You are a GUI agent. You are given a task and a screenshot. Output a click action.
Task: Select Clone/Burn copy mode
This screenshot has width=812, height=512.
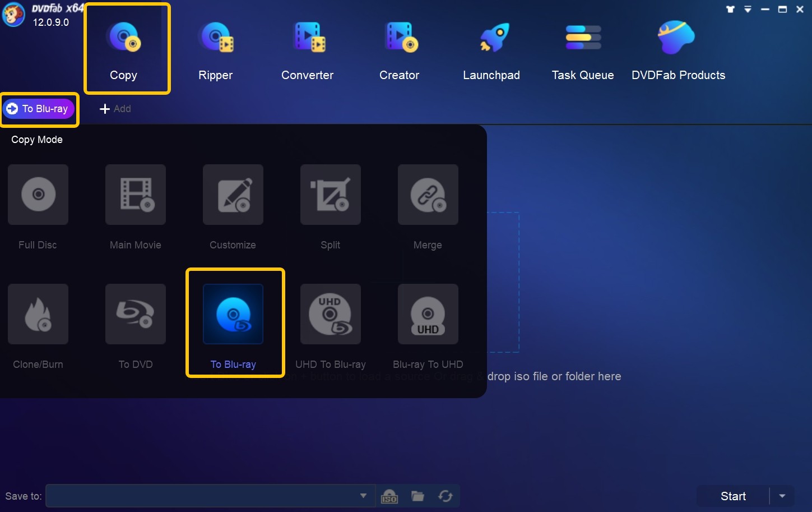(x=38, y=326)
